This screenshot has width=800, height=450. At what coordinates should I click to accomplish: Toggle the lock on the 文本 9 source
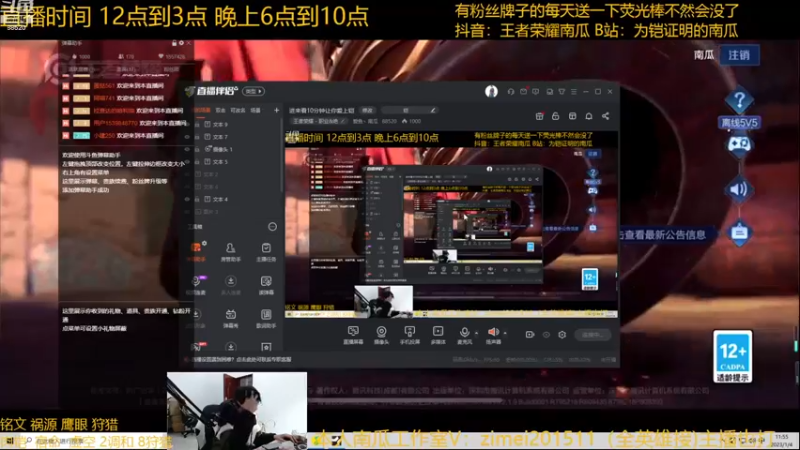point(197,124)
